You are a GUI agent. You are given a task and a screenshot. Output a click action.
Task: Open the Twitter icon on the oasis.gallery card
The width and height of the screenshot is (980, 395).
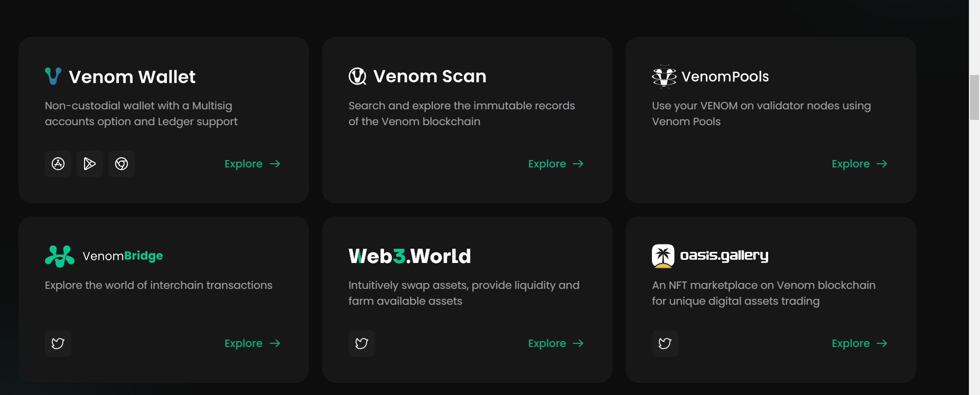coord(665,343)
